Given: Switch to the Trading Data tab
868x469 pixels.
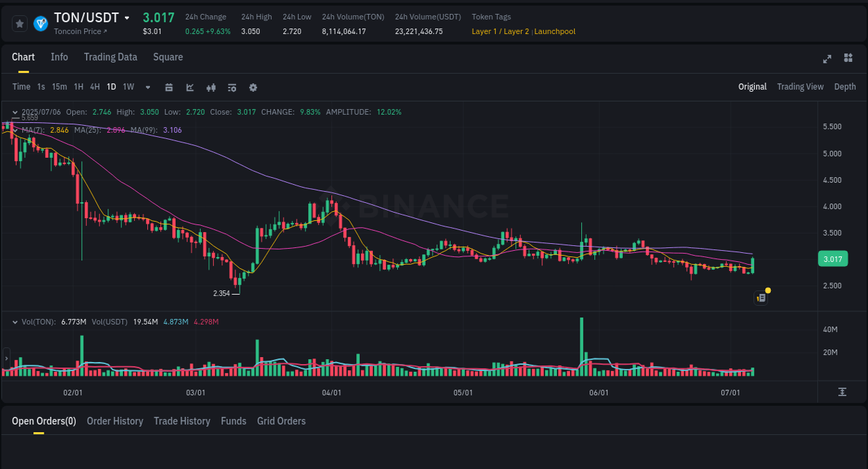Looking at the screenshot, I should pos(110,57).
